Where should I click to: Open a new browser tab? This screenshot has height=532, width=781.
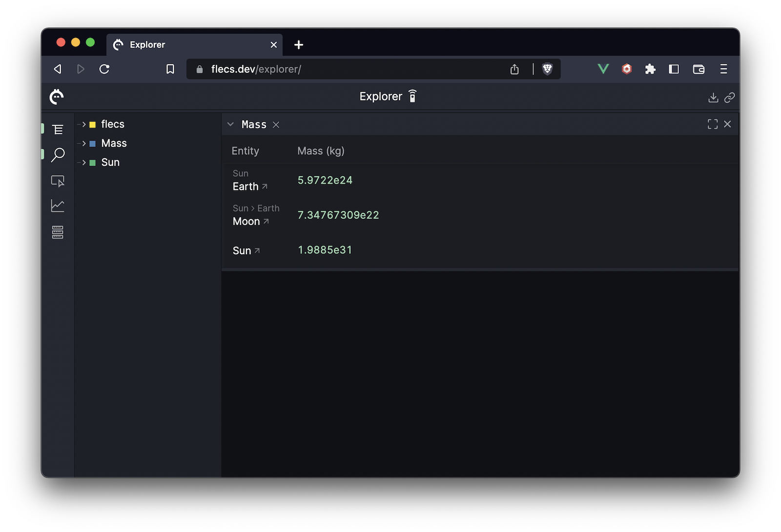[299, 45]
